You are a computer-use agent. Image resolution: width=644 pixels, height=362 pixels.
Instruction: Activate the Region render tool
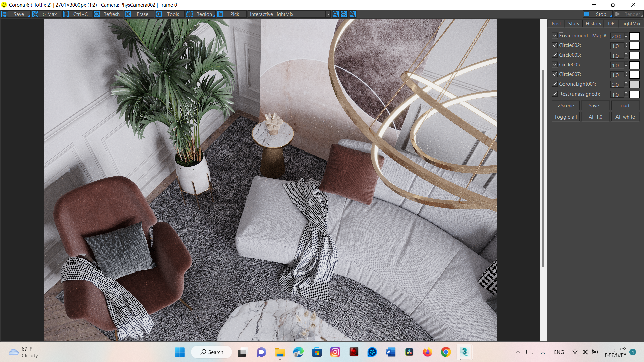tap(201, 14)
